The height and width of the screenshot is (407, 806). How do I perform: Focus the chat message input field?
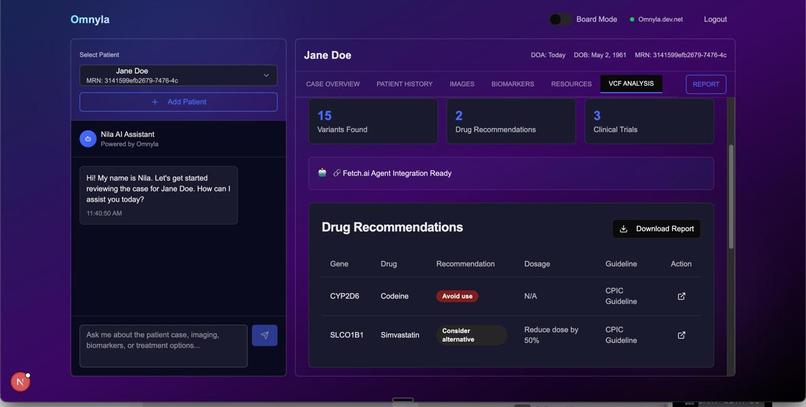163,346
